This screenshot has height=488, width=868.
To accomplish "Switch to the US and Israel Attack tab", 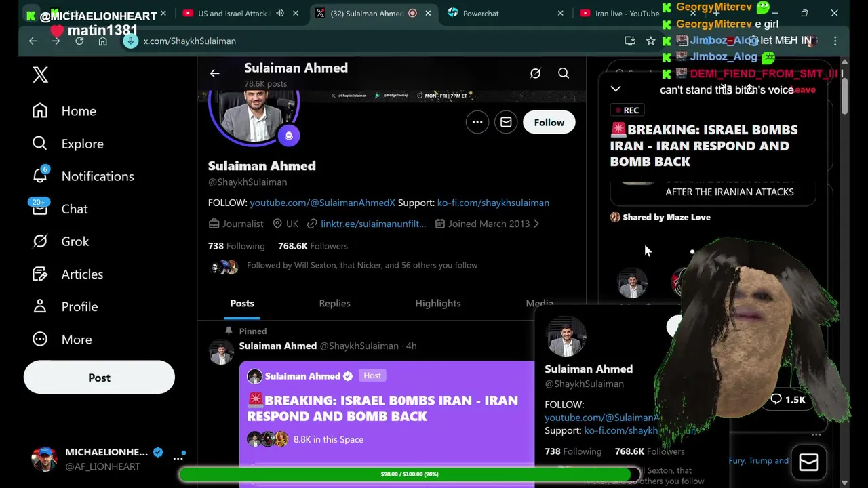I will click(231, 14).
